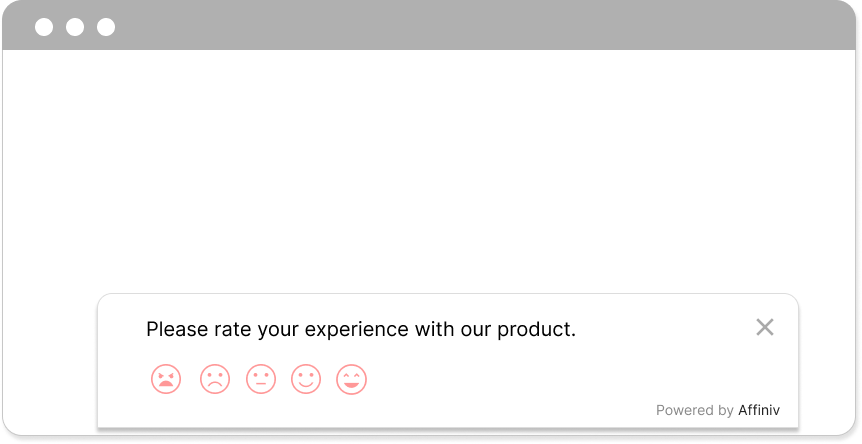Viewport: 862px width, 444px height.
Task: Mark experience as average using middle emoji
Action: [x=261, y=379]
